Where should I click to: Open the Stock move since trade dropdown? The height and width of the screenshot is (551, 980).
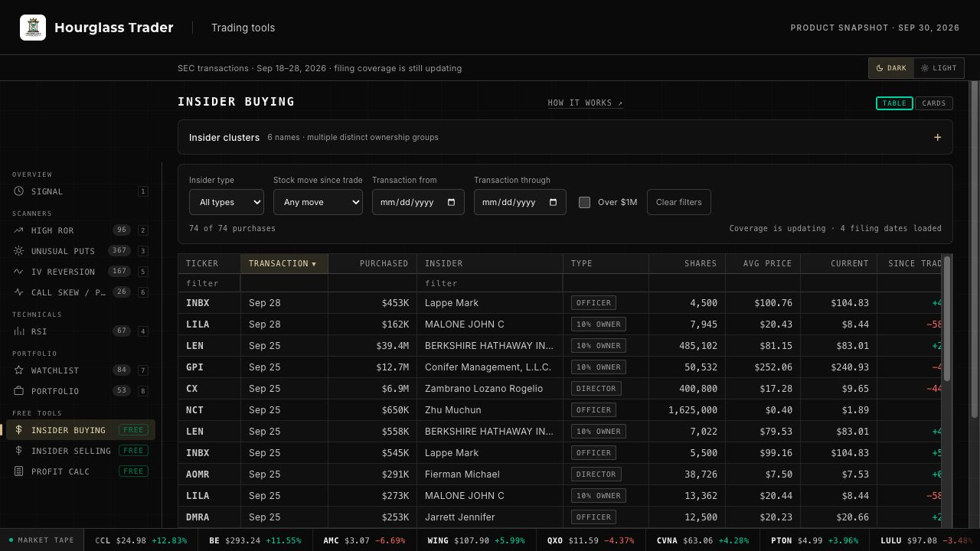(x=318, y=202)
